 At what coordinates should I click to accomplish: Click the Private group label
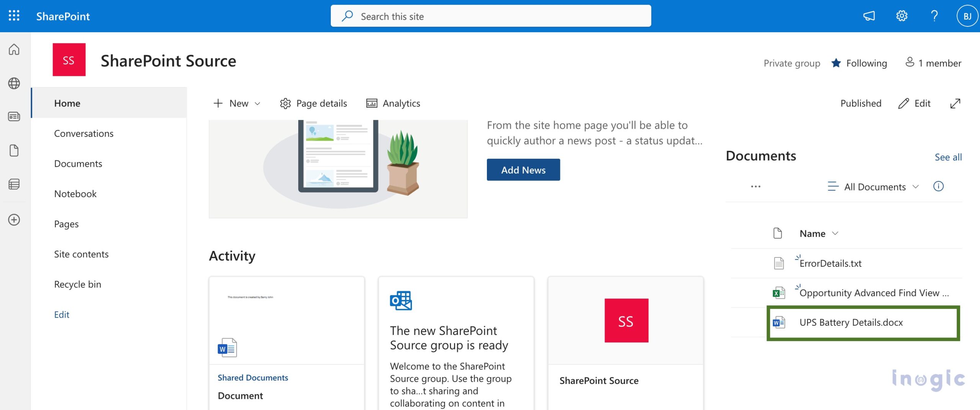[x=792, y=63]
